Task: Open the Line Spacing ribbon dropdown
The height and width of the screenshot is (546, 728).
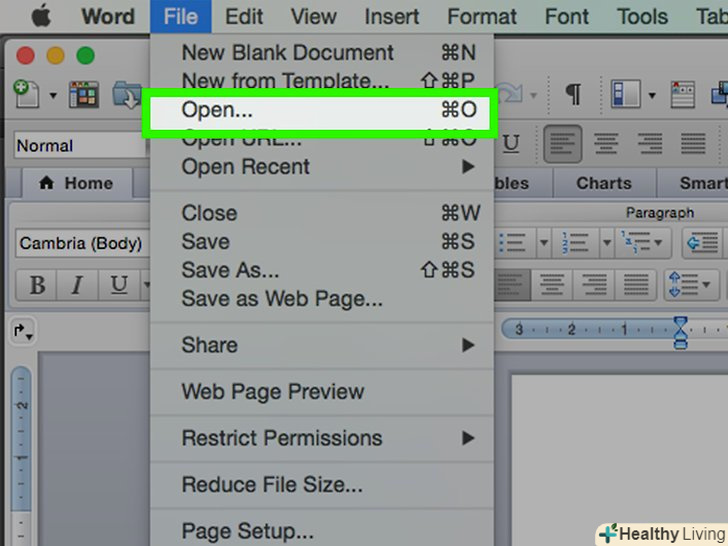Action: tap(691, 285)
